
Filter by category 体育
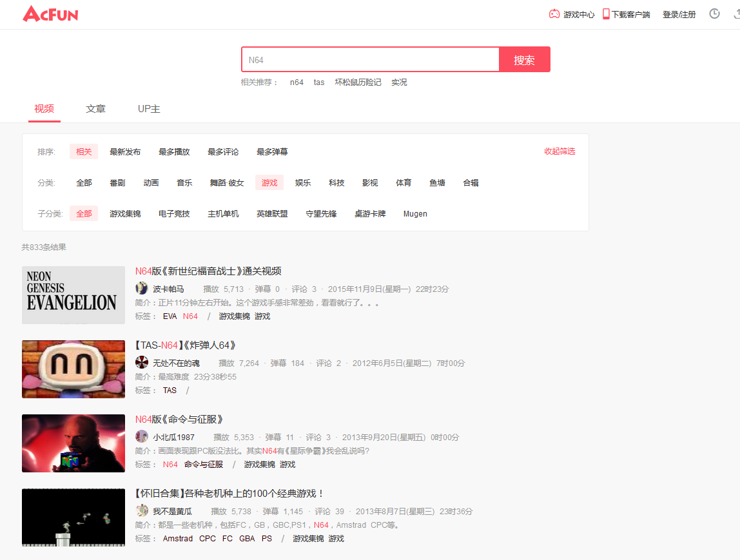404,183
